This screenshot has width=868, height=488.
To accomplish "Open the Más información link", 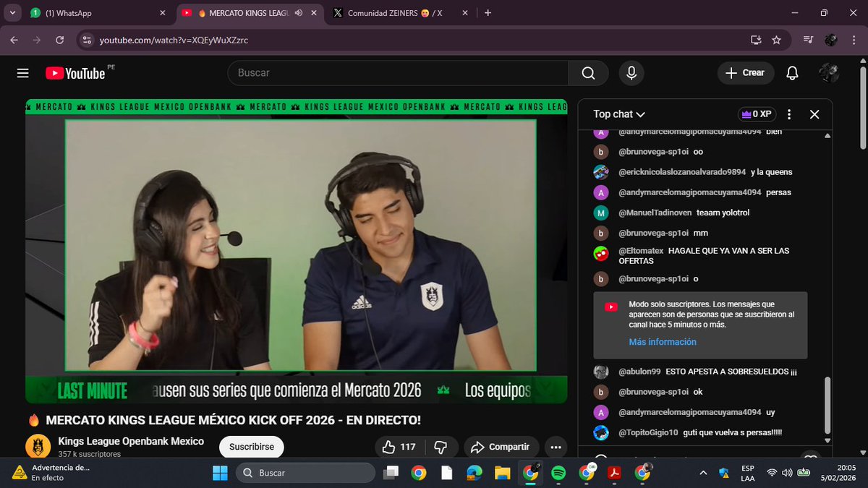I will tap(663, 342).
